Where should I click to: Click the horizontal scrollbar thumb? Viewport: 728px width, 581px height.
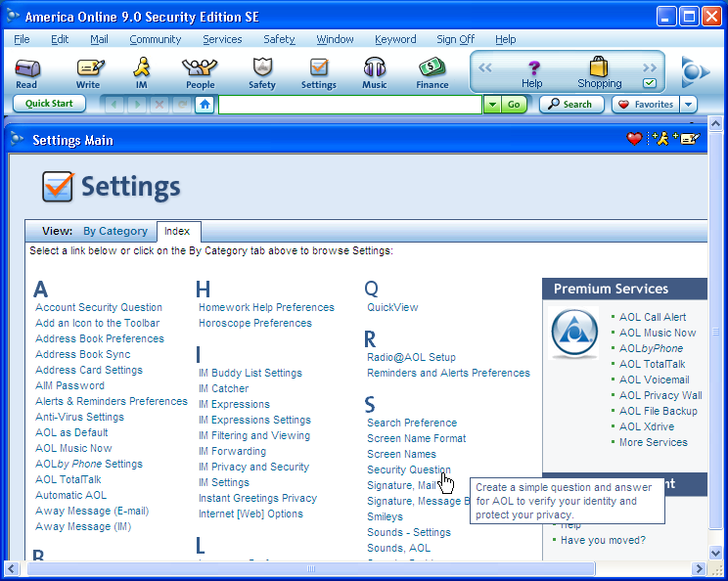pos(311,568)
